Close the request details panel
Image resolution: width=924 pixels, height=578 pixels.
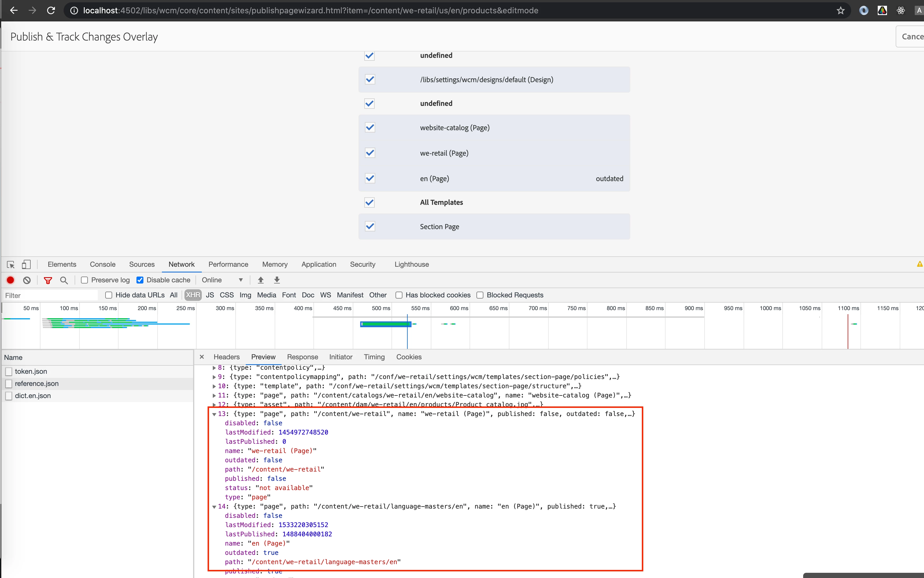(202, 357)
